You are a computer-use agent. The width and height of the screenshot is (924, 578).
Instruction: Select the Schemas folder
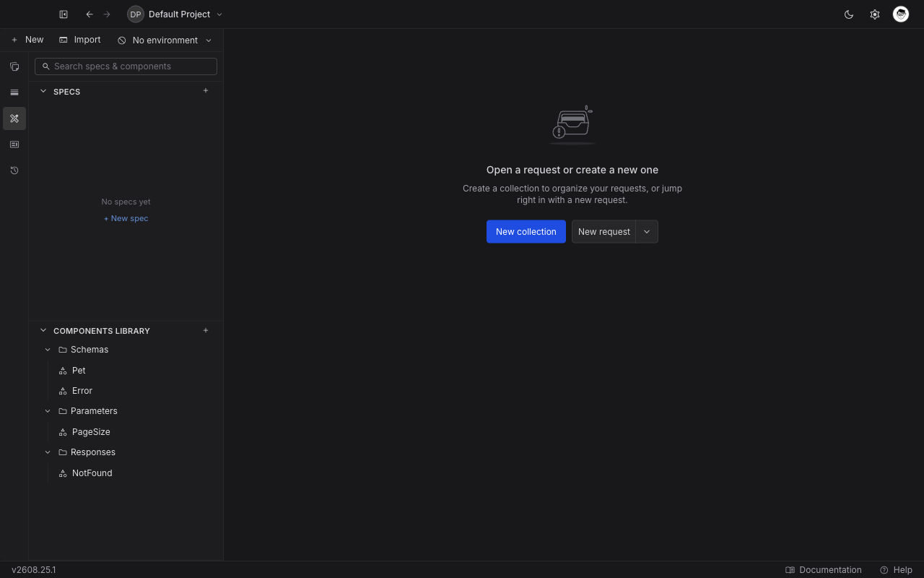[89, 350]
